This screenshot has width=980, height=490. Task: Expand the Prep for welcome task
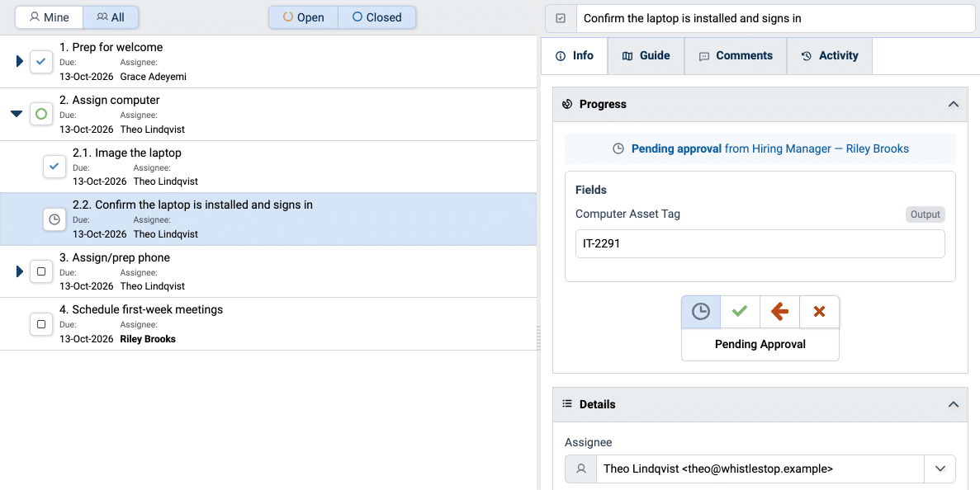(x=19, y=61)
